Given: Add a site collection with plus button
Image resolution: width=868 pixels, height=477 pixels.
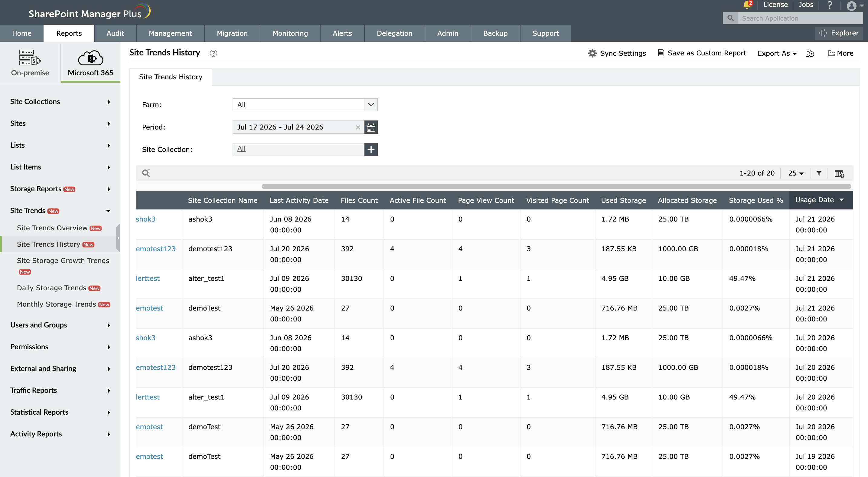Looking at the screenshot, I should [x=371, y=149].
